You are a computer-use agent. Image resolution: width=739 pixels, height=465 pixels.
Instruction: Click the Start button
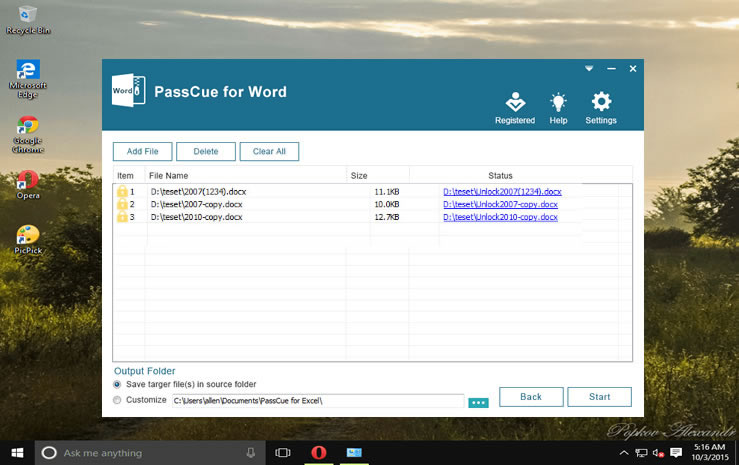pyautogui.click(x=599, y=397)
